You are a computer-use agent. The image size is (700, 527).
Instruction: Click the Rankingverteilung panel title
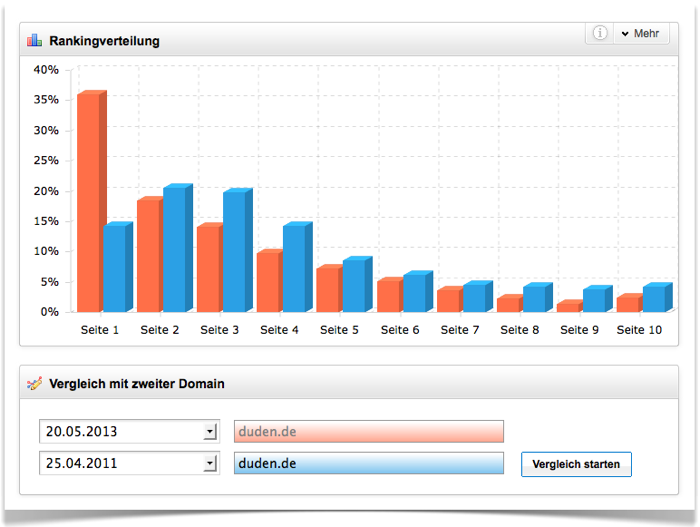coord(104,41)
